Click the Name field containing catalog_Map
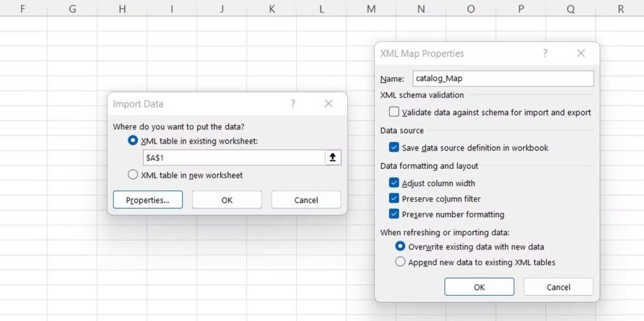The height and width of the screenshot is (321, 644). [x=502, y=79]
